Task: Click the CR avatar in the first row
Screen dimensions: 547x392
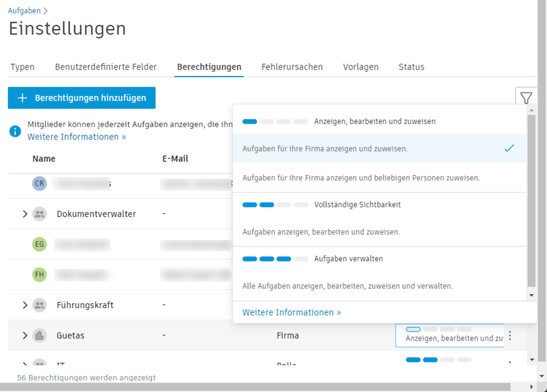Action: [x=39, y=183]
